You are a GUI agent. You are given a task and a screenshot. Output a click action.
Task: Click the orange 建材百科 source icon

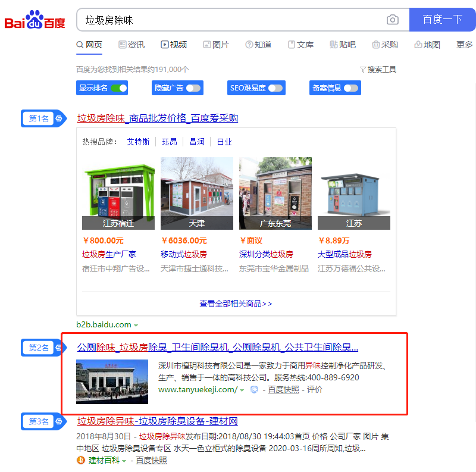[81, 461]
